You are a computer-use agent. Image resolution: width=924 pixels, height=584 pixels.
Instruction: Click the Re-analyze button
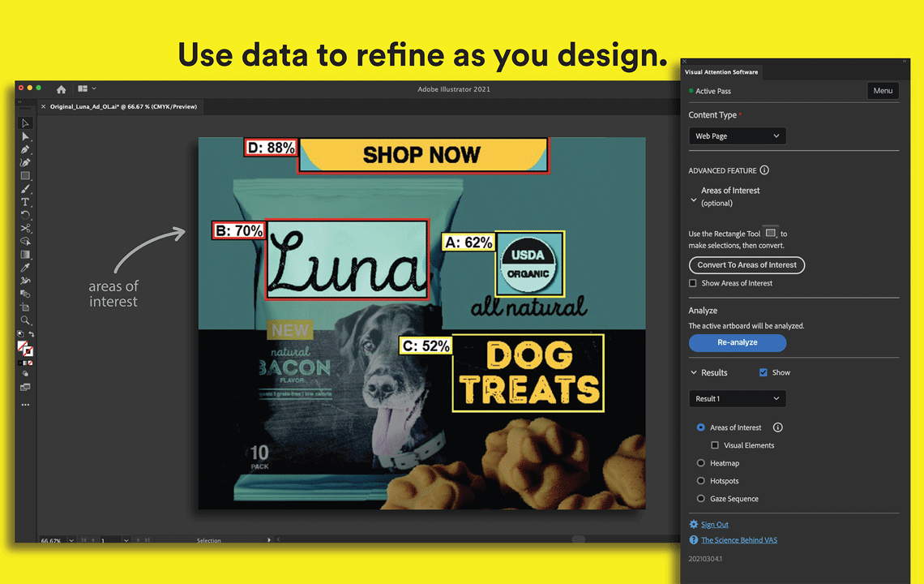(737, 342)
